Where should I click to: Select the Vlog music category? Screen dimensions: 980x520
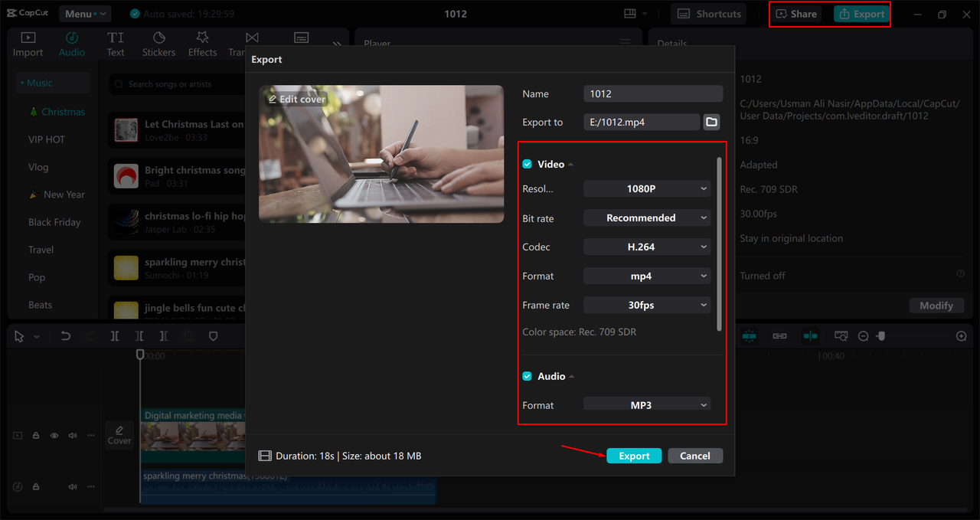click(38, 167)
